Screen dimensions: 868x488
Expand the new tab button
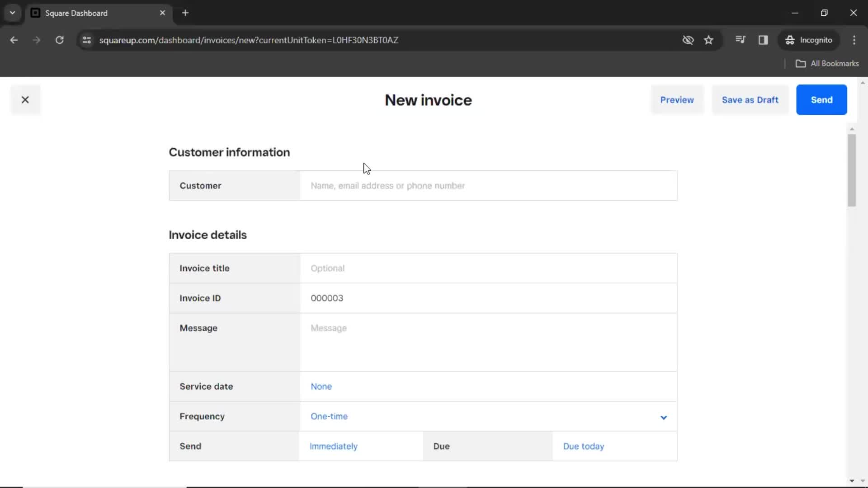(185, 13)
